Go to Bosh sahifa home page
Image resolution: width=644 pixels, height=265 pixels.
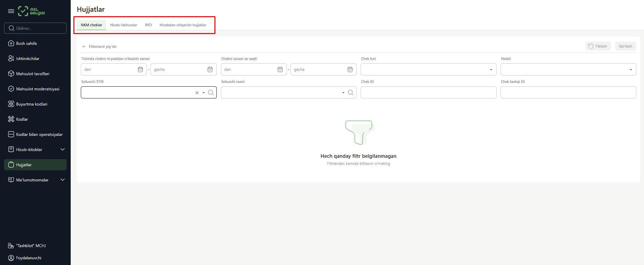tap(26, 43)
